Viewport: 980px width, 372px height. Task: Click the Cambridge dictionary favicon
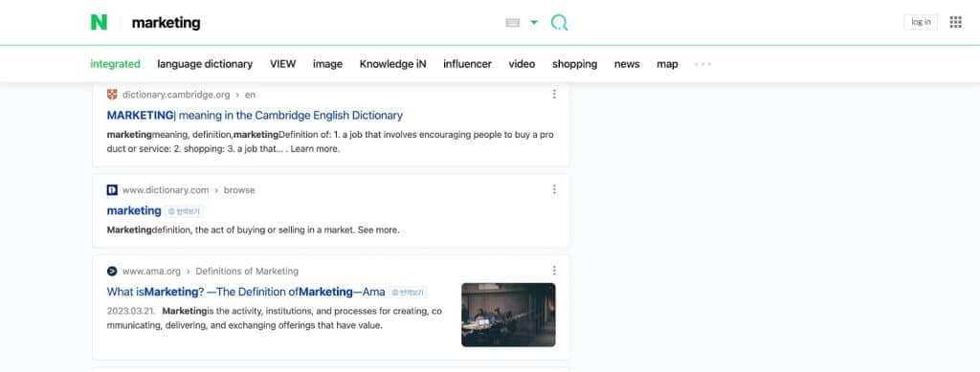point(112,95)
